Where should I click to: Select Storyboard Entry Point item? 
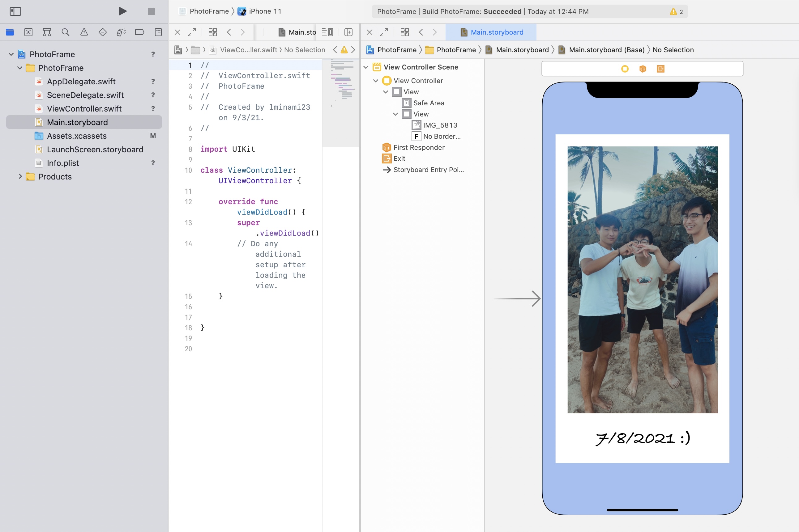pyautogui.click(x=423, y=170)
